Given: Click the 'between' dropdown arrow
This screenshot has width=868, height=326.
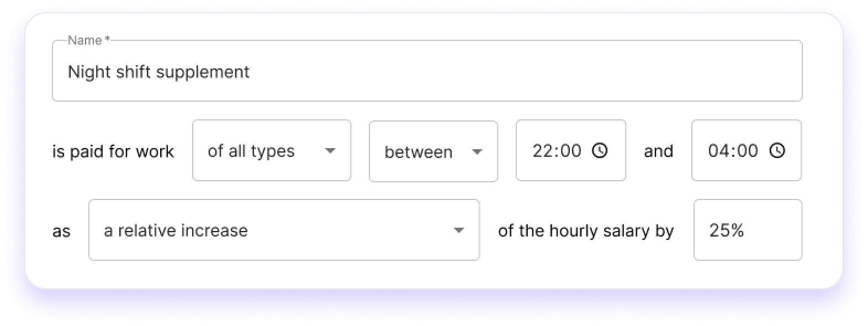Looking at the screenshot, I should click(x=477, y=151).
